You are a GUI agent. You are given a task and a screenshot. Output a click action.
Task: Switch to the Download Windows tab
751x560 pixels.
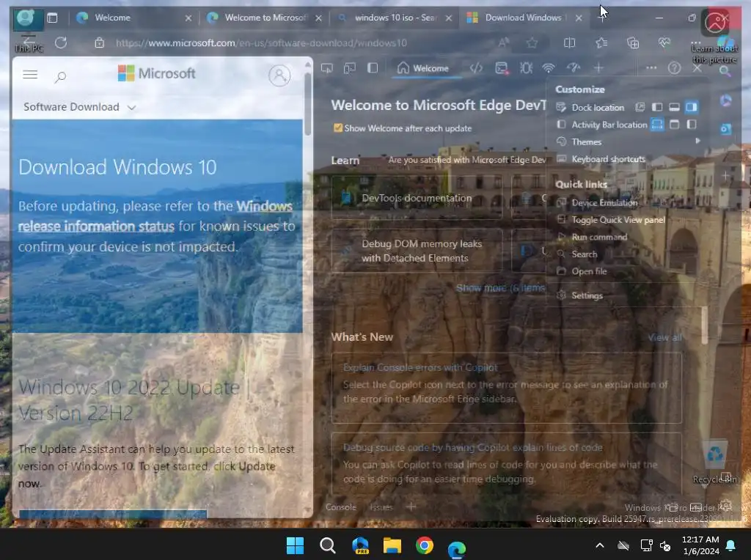point(524,18)
